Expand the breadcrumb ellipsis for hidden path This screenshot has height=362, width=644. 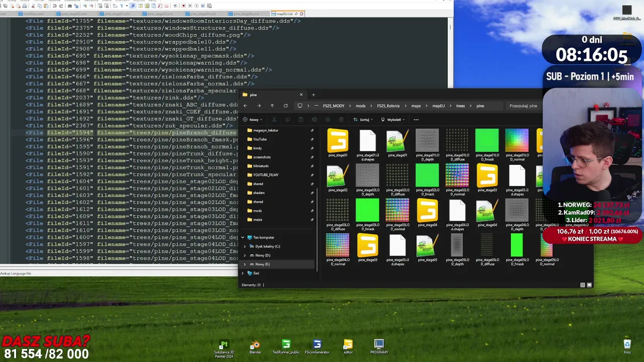[x=316, y=106]
